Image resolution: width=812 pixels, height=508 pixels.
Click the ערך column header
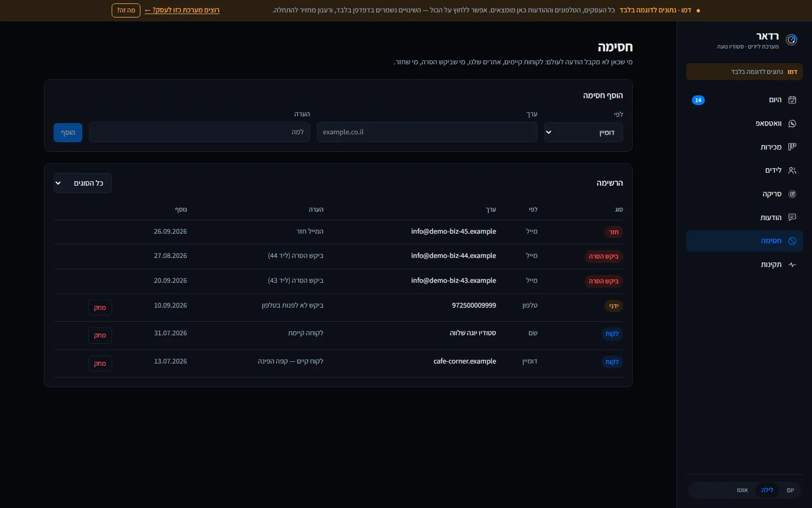point(491,209)
